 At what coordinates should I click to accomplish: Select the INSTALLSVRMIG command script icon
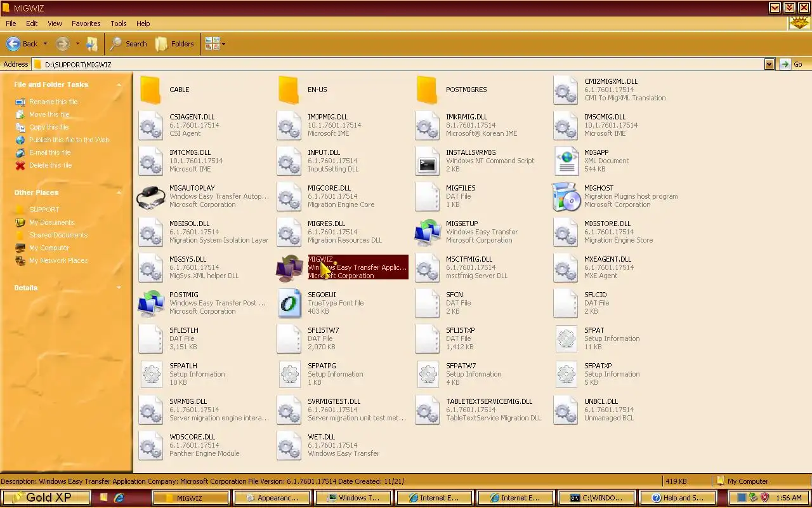point(428,161)
